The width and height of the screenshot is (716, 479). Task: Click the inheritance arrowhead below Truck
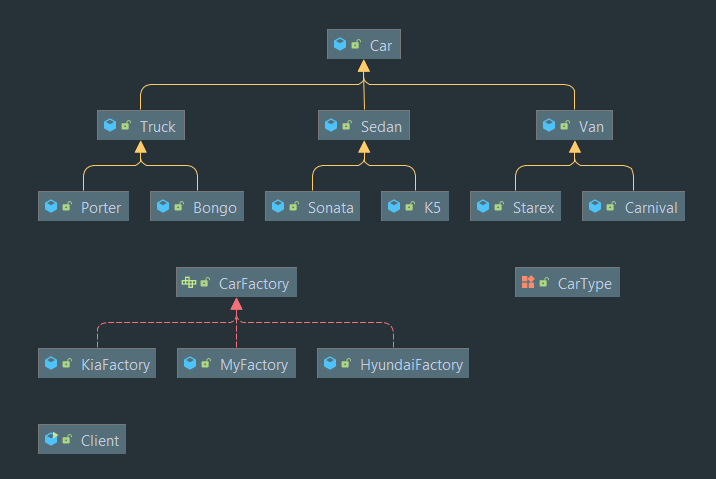tap(141, 147)
